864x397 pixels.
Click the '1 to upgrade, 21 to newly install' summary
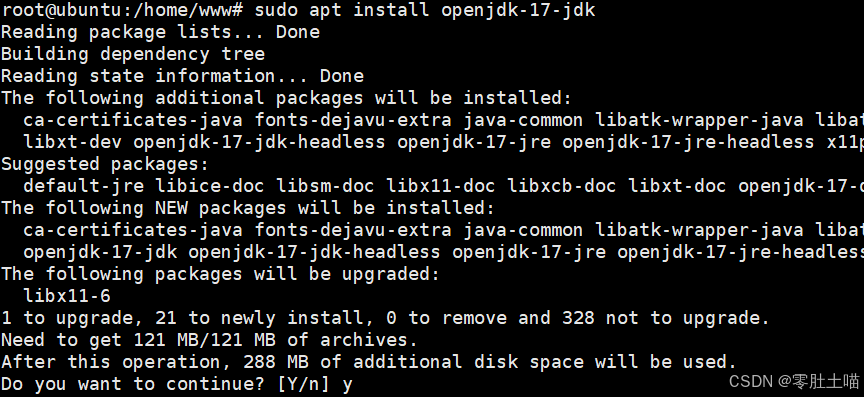tap(385, 319)
